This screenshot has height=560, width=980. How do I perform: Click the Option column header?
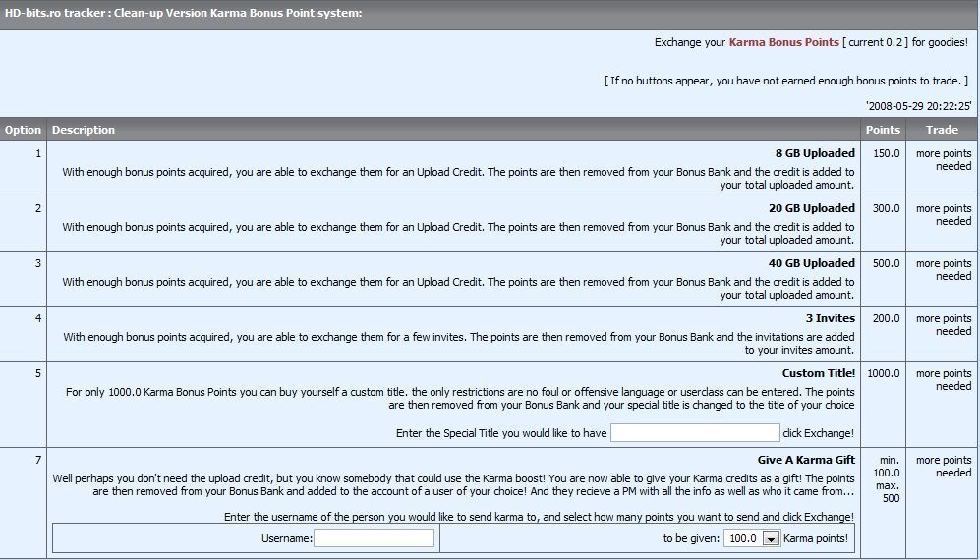tap(23, 130)
